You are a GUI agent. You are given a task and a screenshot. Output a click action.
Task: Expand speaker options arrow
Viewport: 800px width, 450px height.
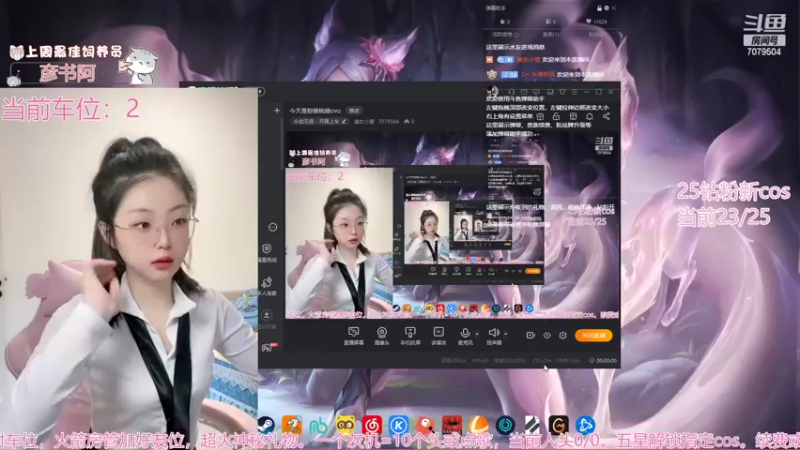(506, 334)
